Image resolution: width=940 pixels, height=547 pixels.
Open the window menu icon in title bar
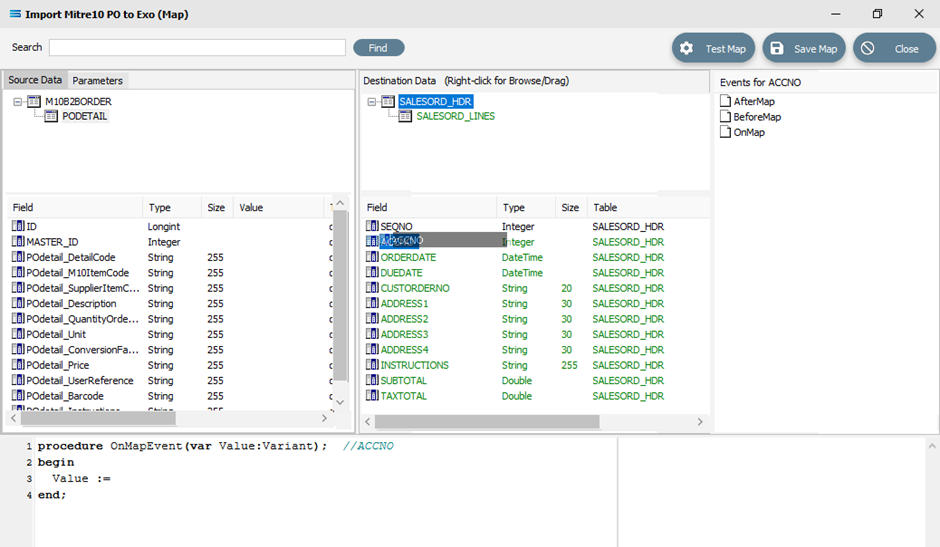pos(16,14)
